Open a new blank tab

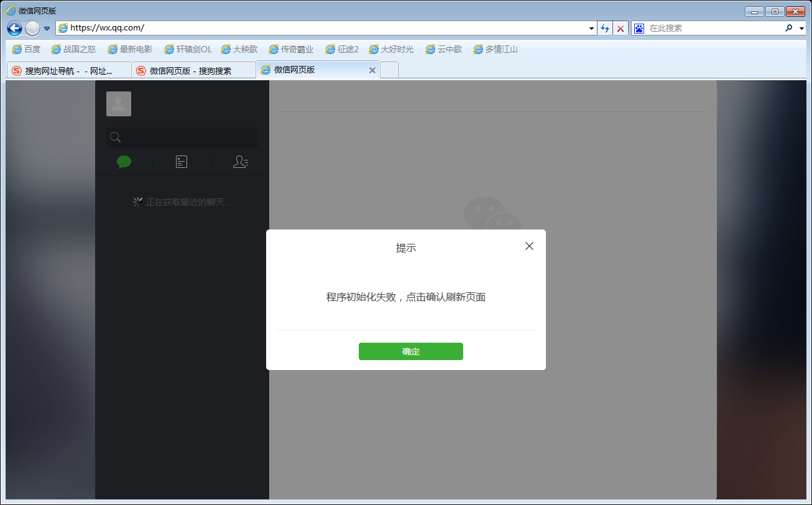389,70
